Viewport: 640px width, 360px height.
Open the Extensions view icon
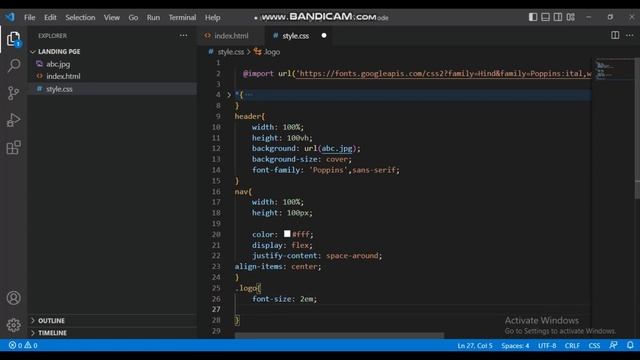pyautogui.click(x=13, y=147)
